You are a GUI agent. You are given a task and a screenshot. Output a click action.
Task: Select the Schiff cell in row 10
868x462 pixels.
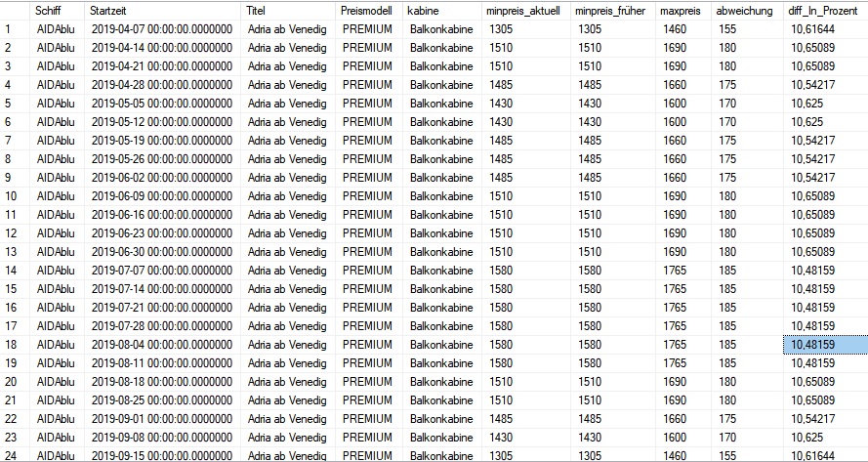[x=55, y=196]
